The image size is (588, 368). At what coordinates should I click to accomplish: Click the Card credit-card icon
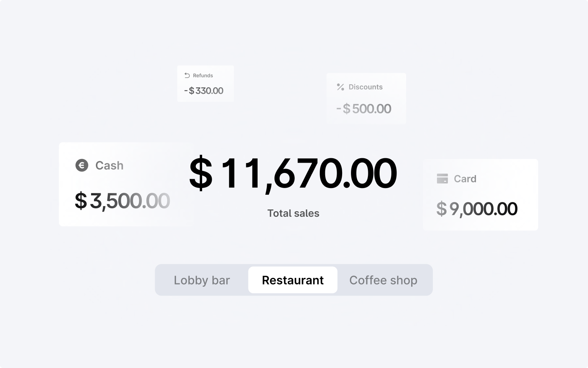tap(442, 178)
